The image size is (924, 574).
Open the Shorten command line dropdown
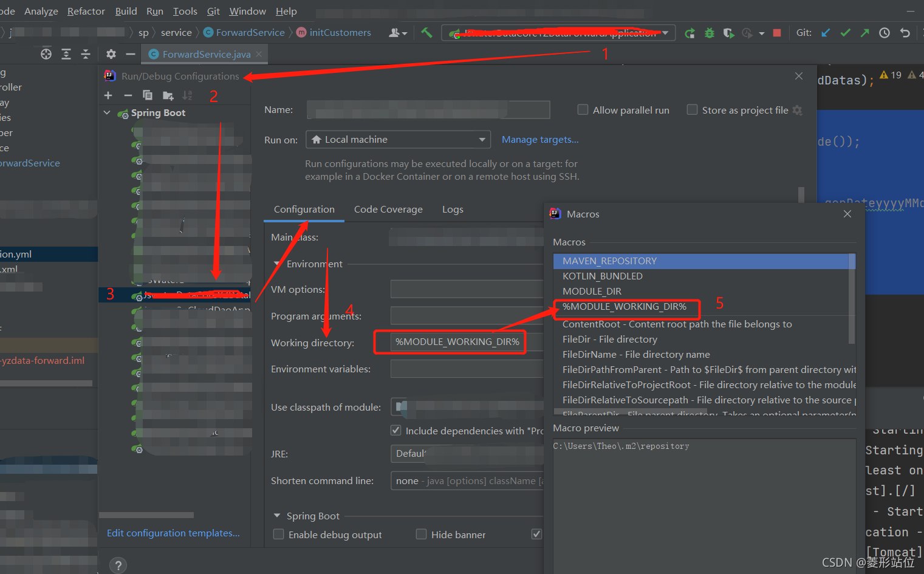[x=467, y=480]
